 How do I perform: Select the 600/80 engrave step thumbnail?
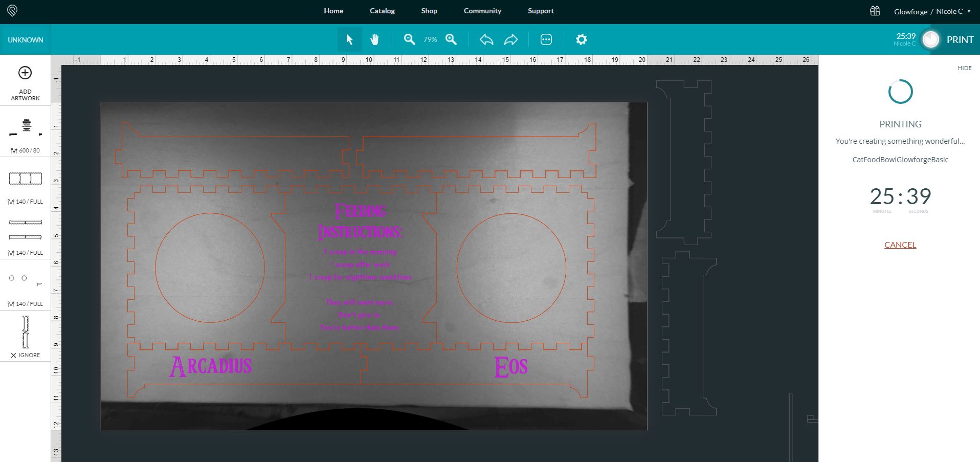[x=26, y=127]
